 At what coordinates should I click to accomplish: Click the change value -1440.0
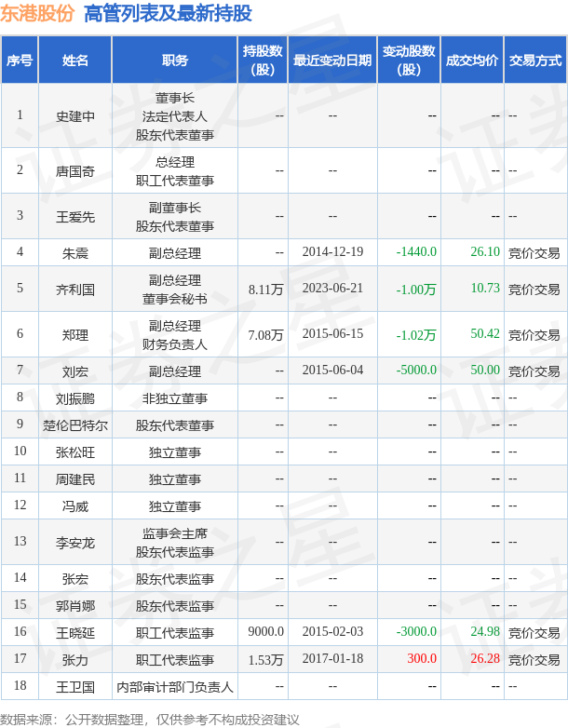[416, 252]
